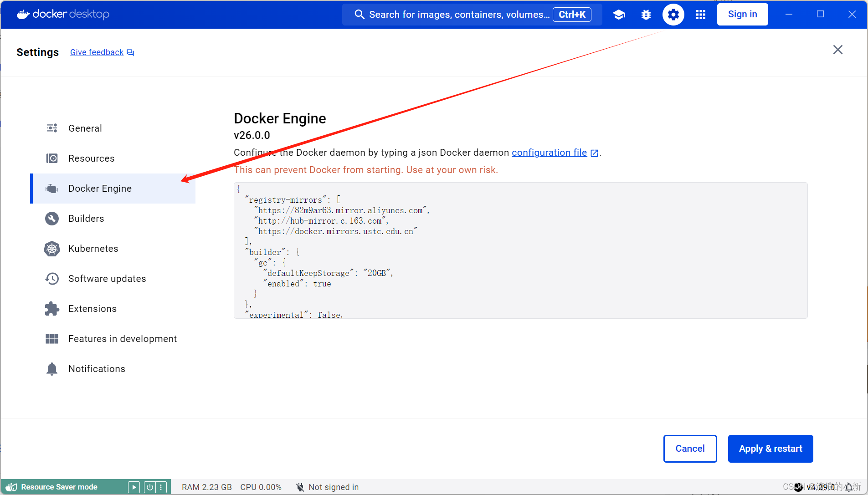The width and height of the screenshot is (868, 495).
Task: Select the General settings tab
Action: tap(85, 128)
